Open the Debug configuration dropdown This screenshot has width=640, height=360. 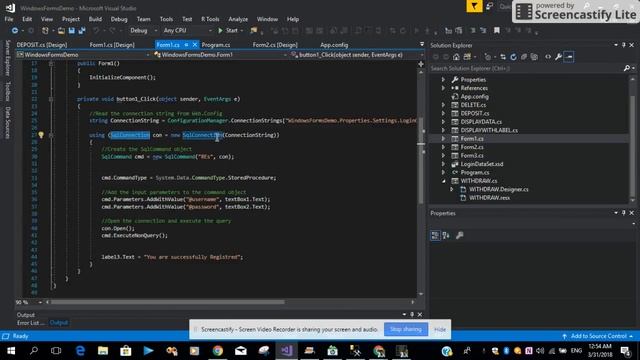143,31
